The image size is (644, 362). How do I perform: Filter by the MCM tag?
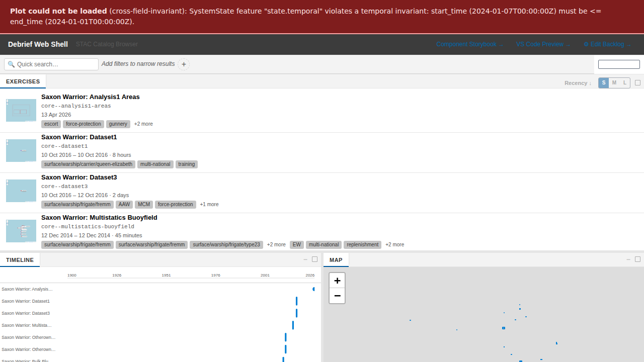pos(144,205)
